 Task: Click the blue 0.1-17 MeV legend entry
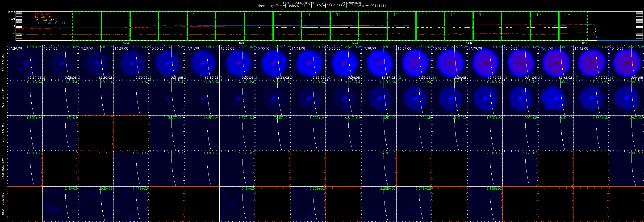click(x=50, y=23)
